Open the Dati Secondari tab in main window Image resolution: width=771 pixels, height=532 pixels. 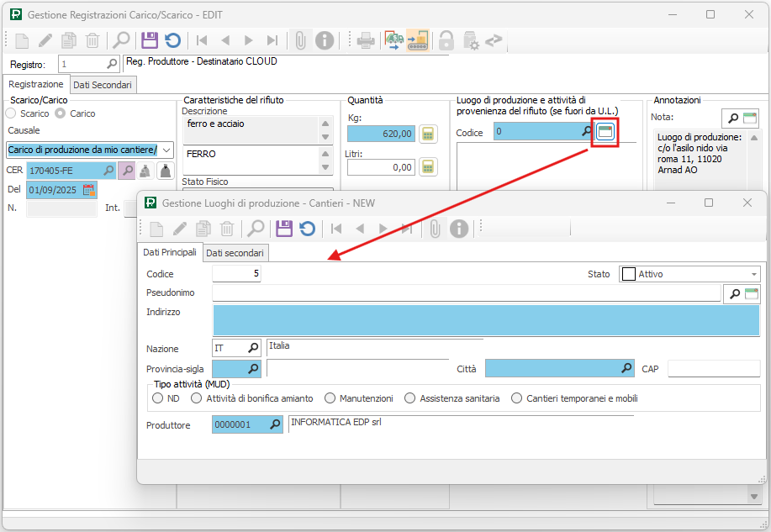(102, 85)
